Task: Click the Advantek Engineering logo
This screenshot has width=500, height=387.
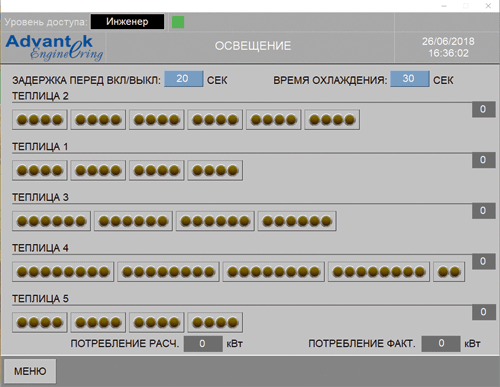Action: (x=54, y=47)
